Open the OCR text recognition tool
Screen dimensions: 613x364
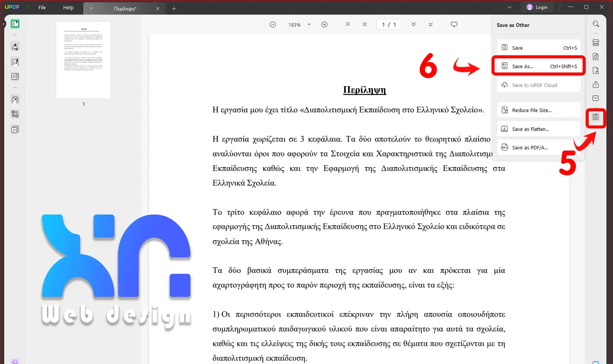[x=596, y=43]
